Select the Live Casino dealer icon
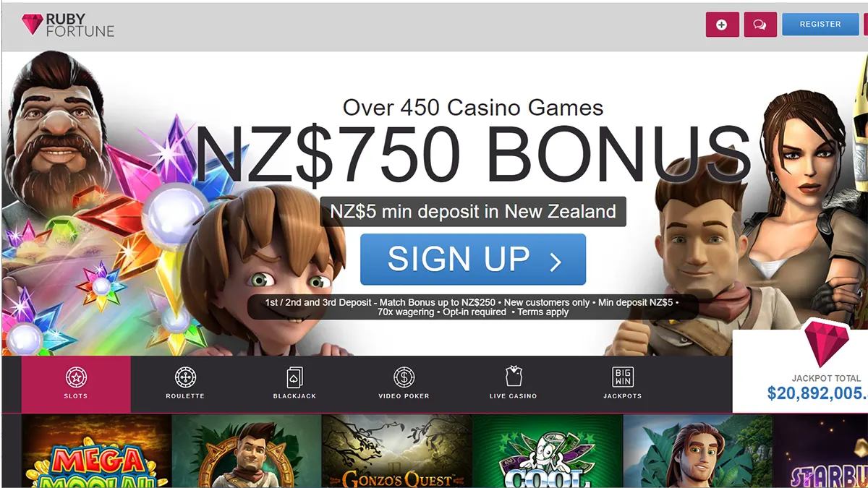868x488 pixels. (513, 377)
